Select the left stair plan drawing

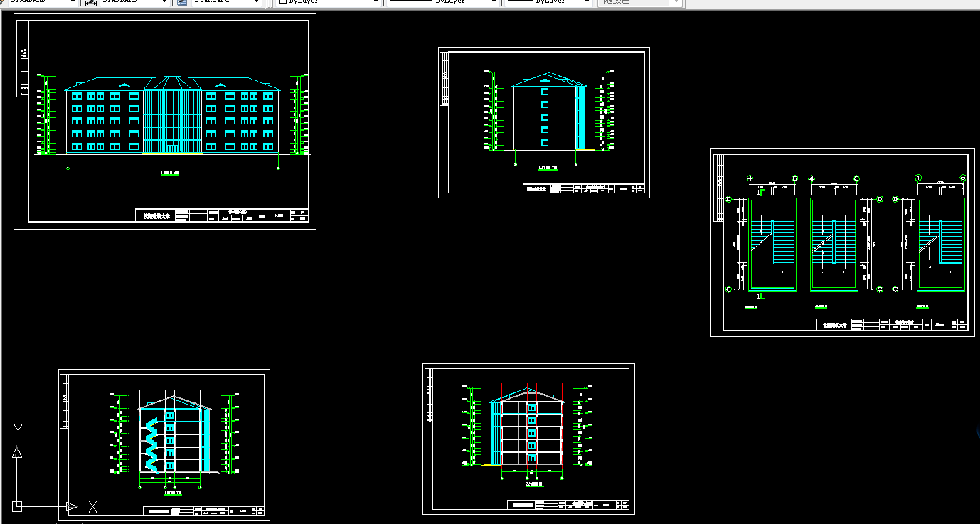[772, 244]
